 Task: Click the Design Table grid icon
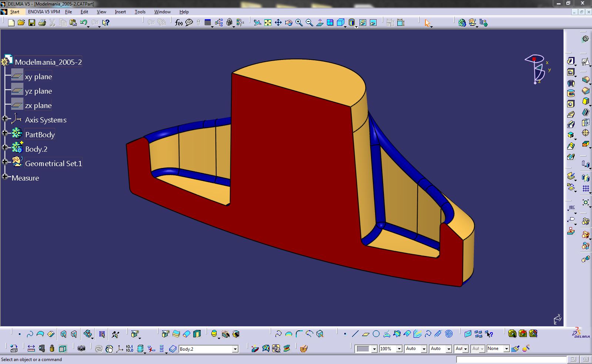coord(207,23)
